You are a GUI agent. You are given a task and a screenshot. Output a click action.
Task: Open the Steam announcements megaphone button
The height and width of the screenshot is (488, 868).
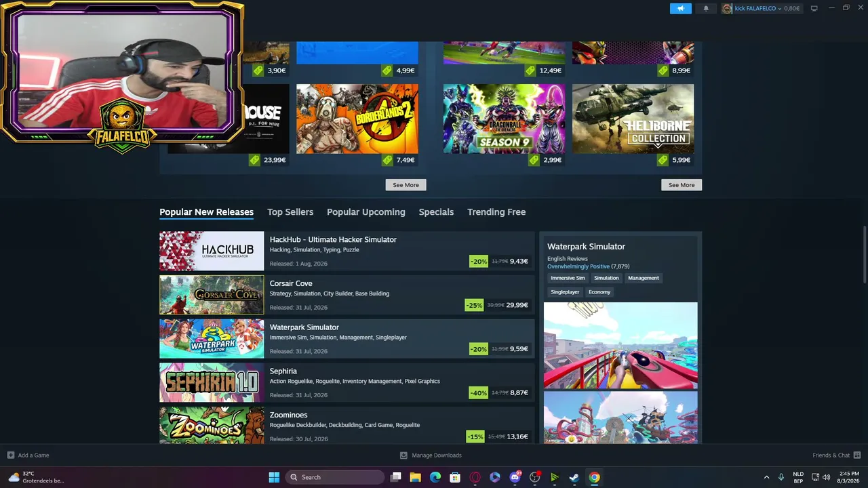[x=681, y=9]
